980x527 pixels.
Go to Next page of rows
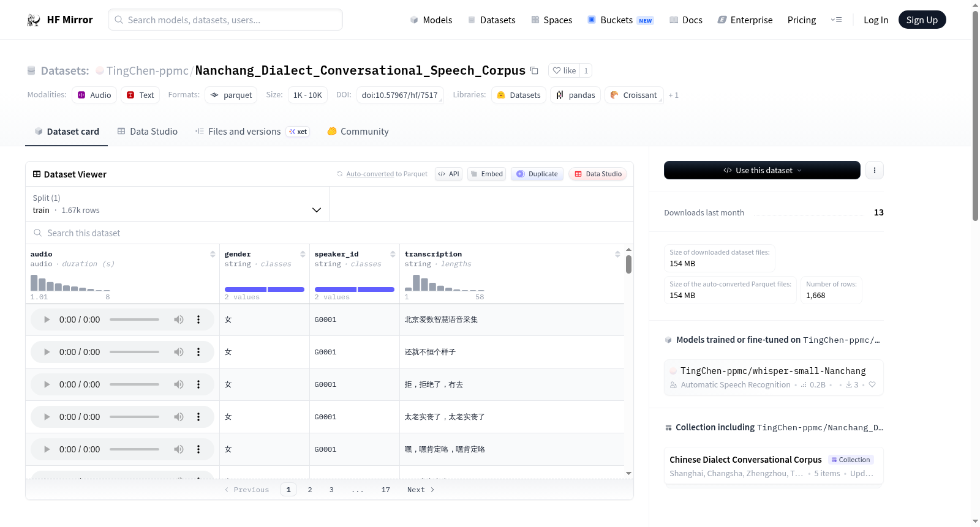pos(421,490)
